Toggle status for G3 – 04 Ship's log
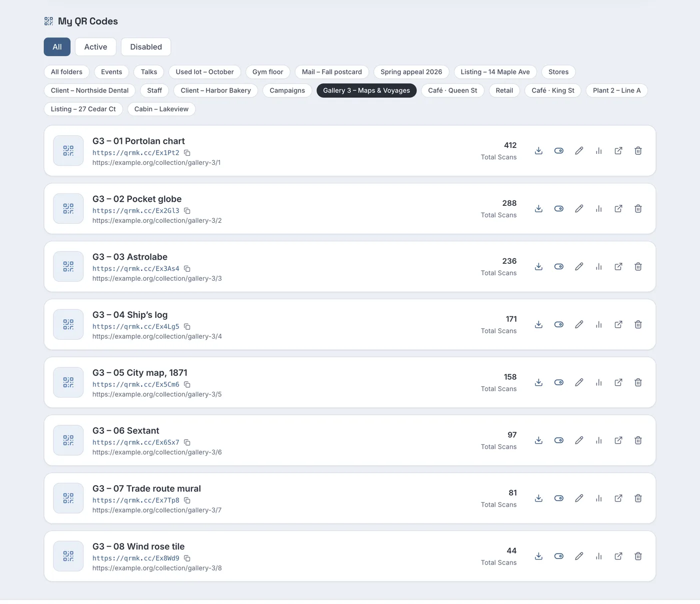This screenshot has width=700, height=604. point(559,325)
